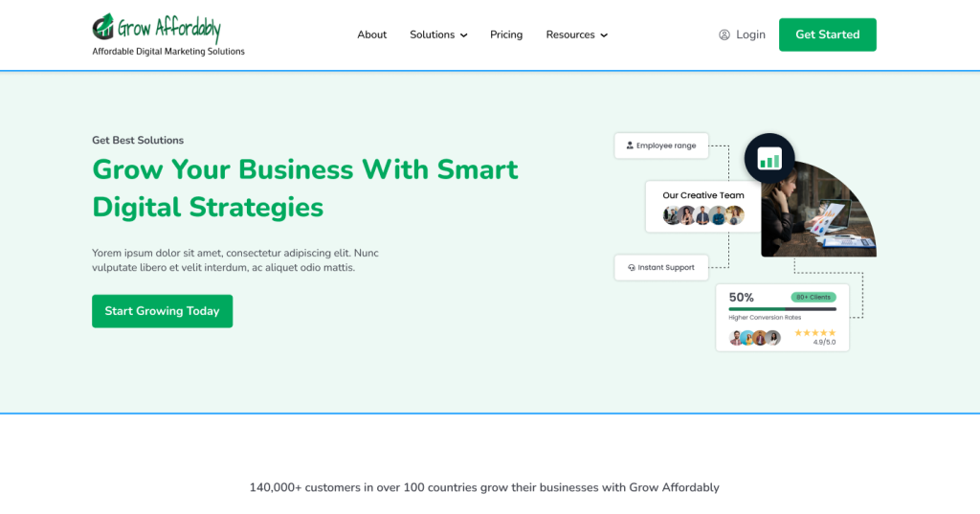The height and width of the screenshot is (514, 980).
Task: Click the Login link
Action: click(750, 35)
